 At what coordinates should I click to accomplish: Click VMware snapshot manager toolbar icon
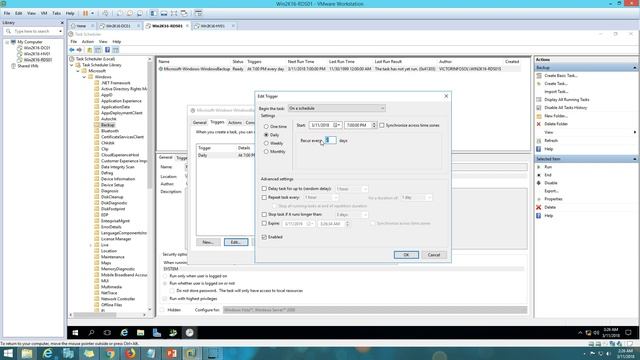tap(140, 13)
